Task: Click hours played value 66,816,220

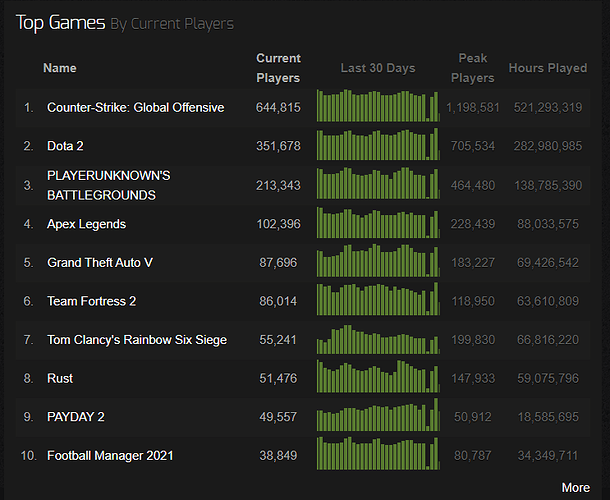Action: [548, 340]
